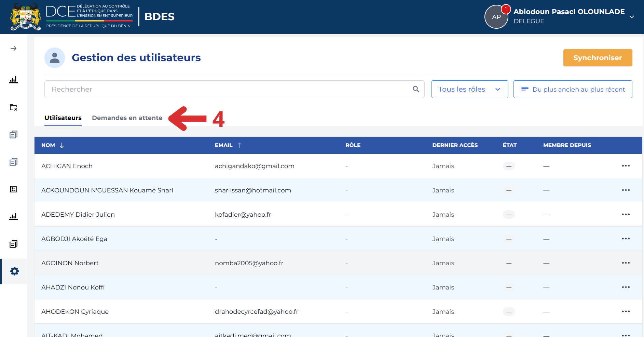Screen dimensions: 644x337
Task: Expand sidebar with the arrow icon
Action: click(13, 49)
